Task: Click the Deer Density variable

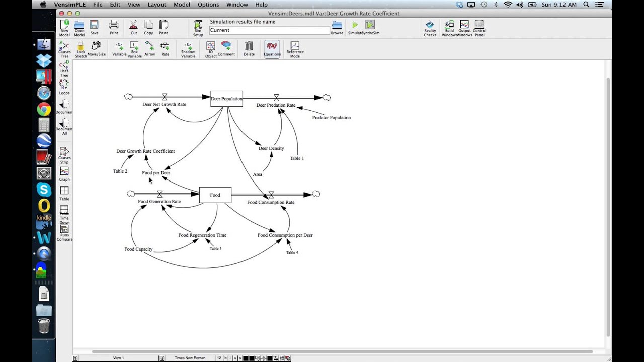Action: pos(271,148)
